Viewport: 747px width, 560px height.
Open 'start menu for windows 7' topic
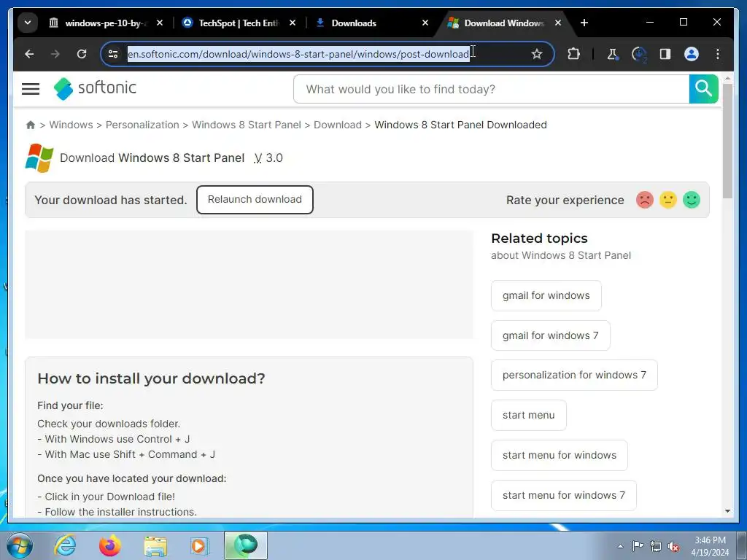564,495
